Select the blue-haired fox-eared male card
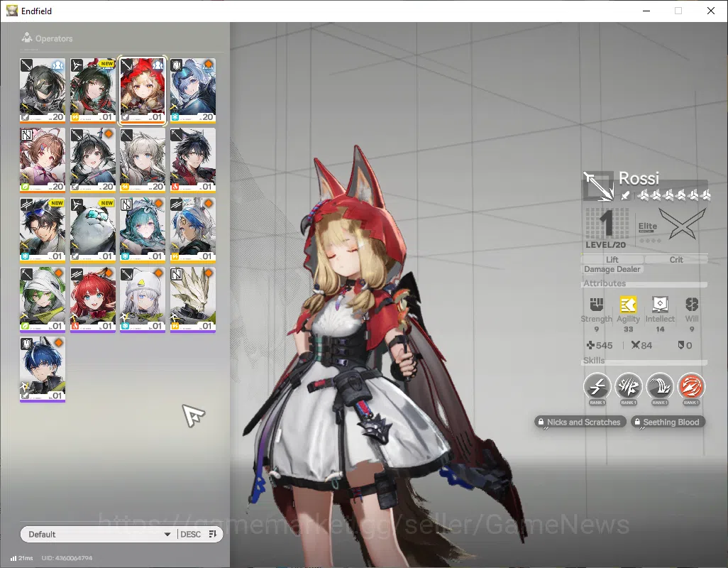728x568 pixels. [x=43, y=369]
